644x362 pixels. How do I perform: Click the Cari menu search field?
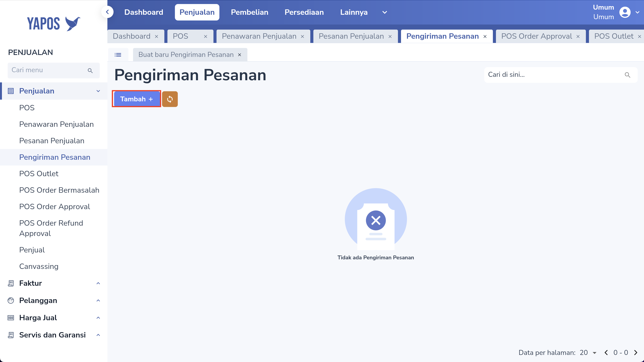pos(54,70)
